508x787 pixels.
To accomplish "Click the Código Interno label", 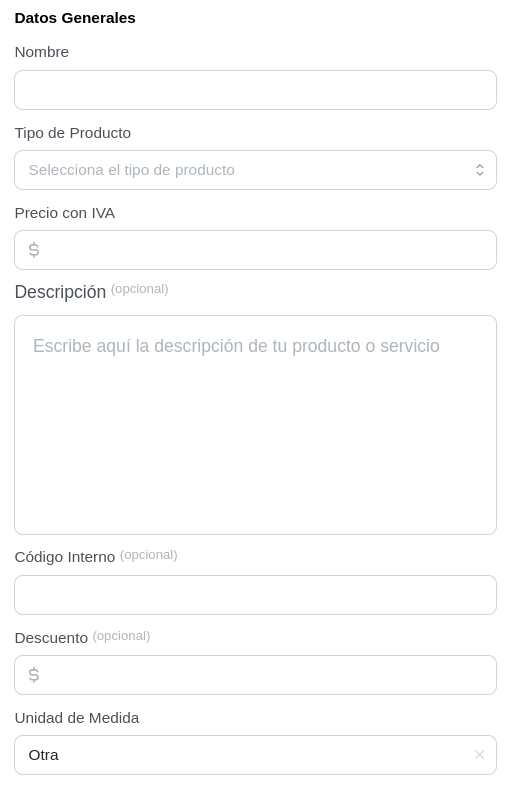I will point(65,557).
